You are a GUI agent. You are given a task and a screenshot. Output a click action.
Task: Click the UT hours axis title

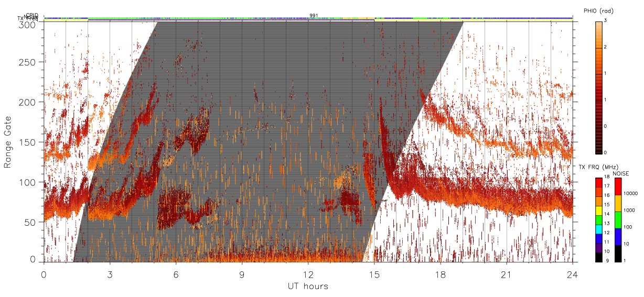308,287
